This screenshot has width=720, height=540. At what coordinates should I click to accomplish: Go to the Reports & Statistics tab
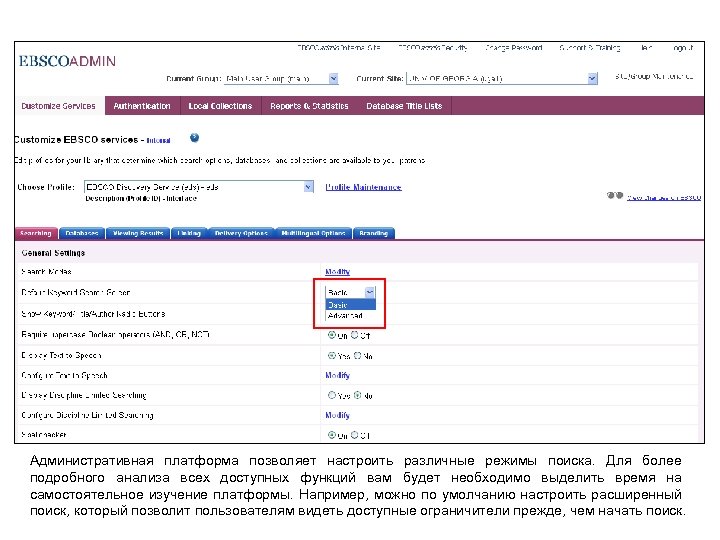click(x=309, y=106)
